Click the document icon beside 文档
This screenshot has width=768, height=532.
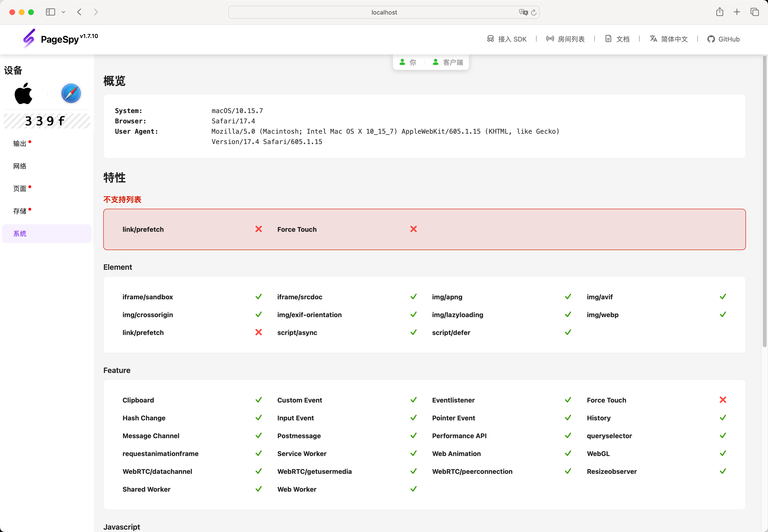(608, 39)
